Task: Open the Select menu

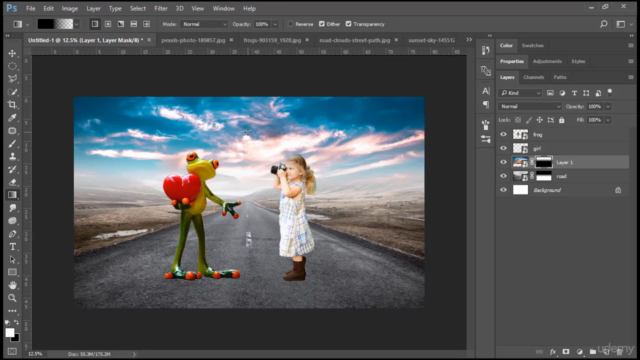Action: (x=138, y=8)
